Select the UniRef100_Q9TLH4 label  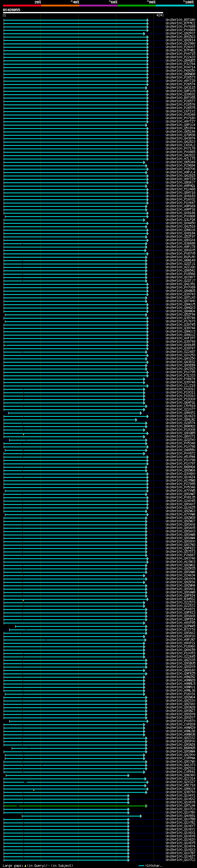(180, 806)
